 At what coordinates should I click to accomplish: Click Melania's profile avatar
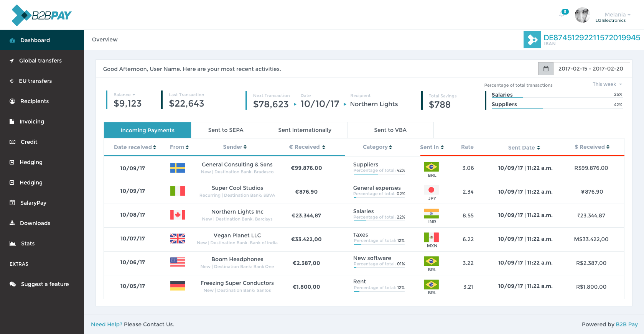pyautogui.click(x=582, y=15)
